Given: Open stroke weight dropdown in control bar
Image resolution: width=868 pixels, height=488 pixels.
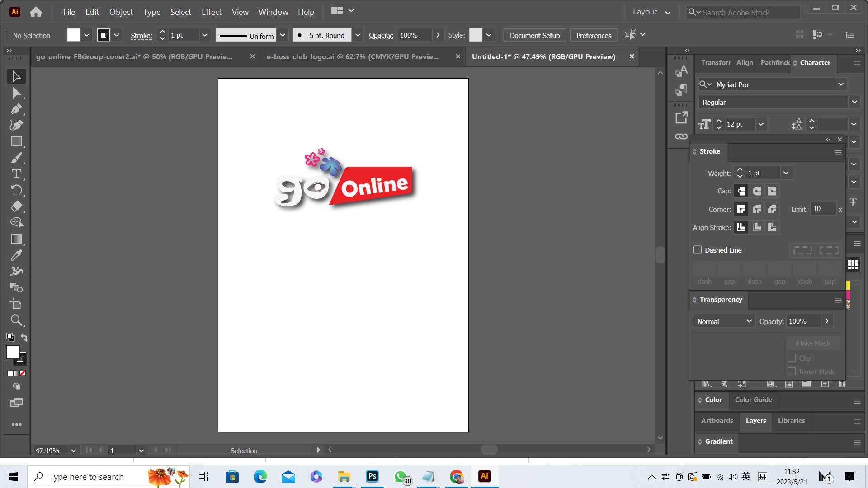Looking at the screenshot, I should tap(204, 35).
